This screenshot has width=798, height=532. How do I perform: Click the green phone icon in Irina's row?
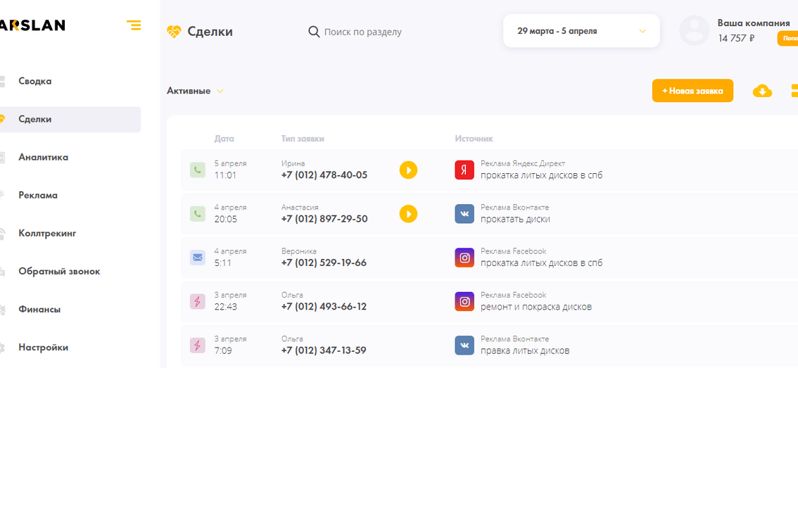[x=198, y=170]
